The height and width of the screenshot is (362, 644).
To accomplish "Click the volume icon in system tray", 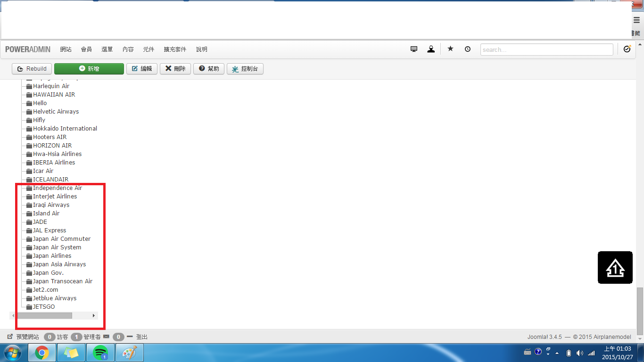I will [x=579, y=353].
